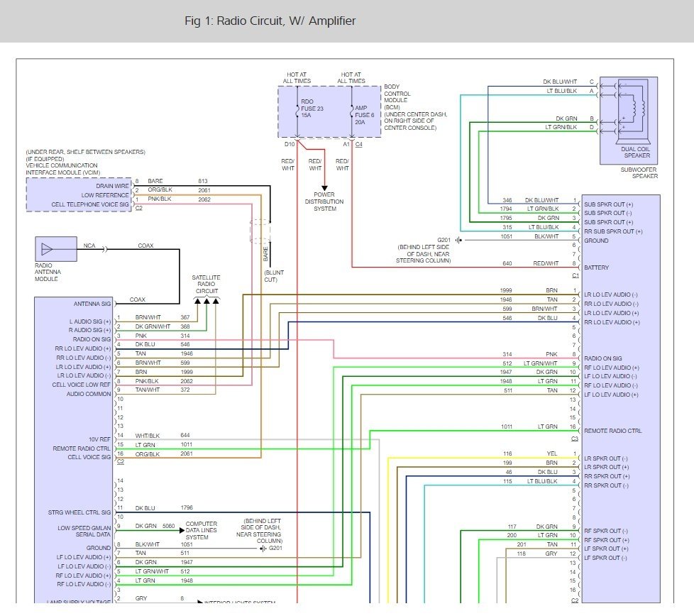The height and width of the screenshot is (616, 694).
Task: Click the "RR SPKR OUT (-)" label
Action: pos(606,485)
